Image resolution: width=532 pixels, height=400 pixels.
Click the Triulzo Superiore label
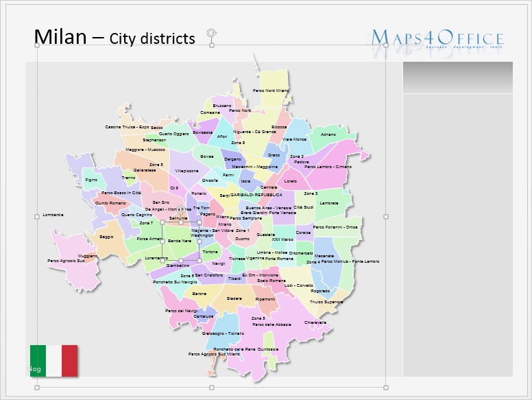pyautogui.click(x=326, y=302)
